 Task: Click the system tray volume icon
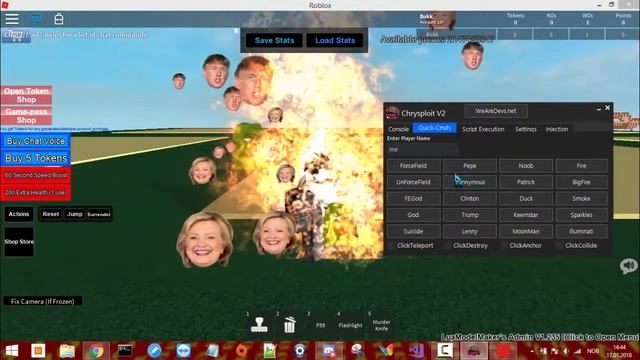click(566, 351)
